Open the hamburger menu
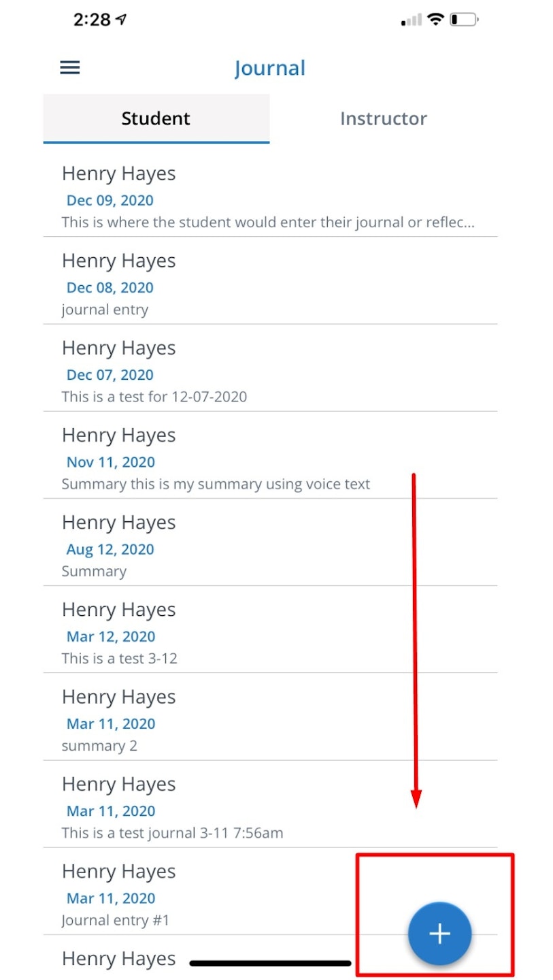The width and height of the screenshot is (553, 980). pos(70,67)
